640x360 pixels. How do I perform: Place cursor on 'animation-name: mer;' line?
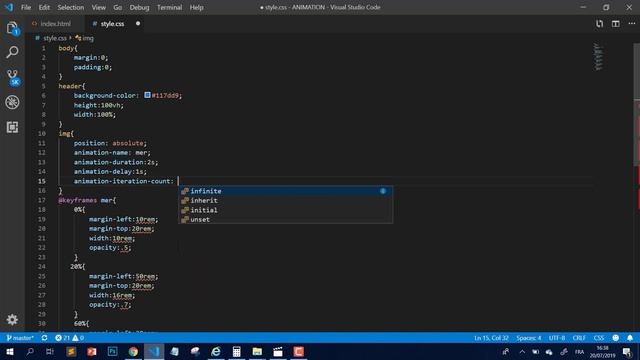[112, 153]
